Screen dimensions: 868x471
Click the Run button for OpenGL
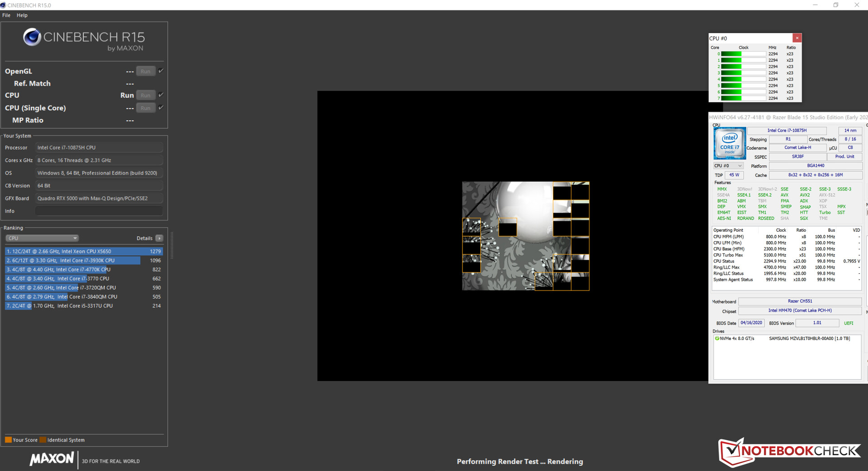[146, 71]
